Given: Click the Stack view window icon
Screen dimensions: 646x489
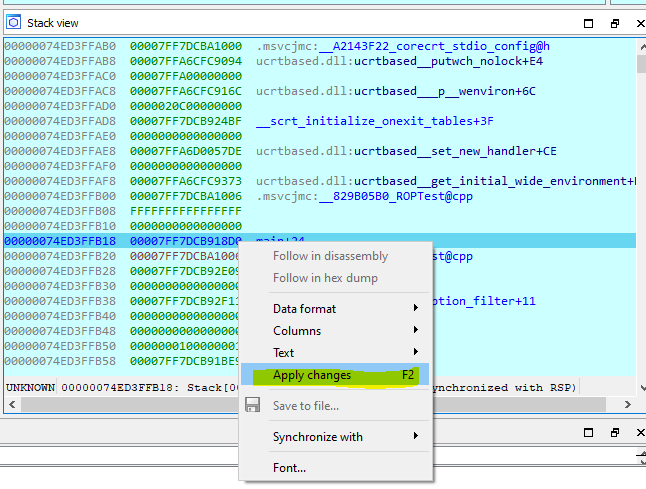Looking at the screenshot, I should (13, 22).
